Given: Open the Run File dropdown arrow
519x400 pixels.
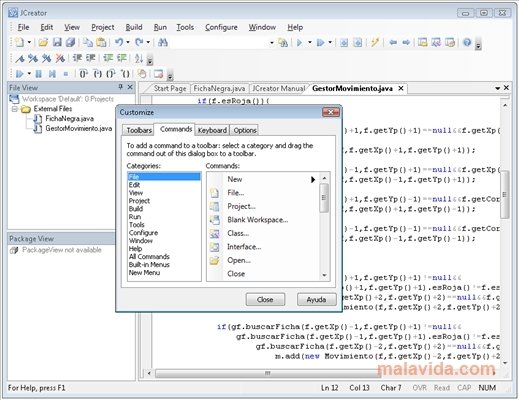Looking at the screenshot, I should 330,42.
